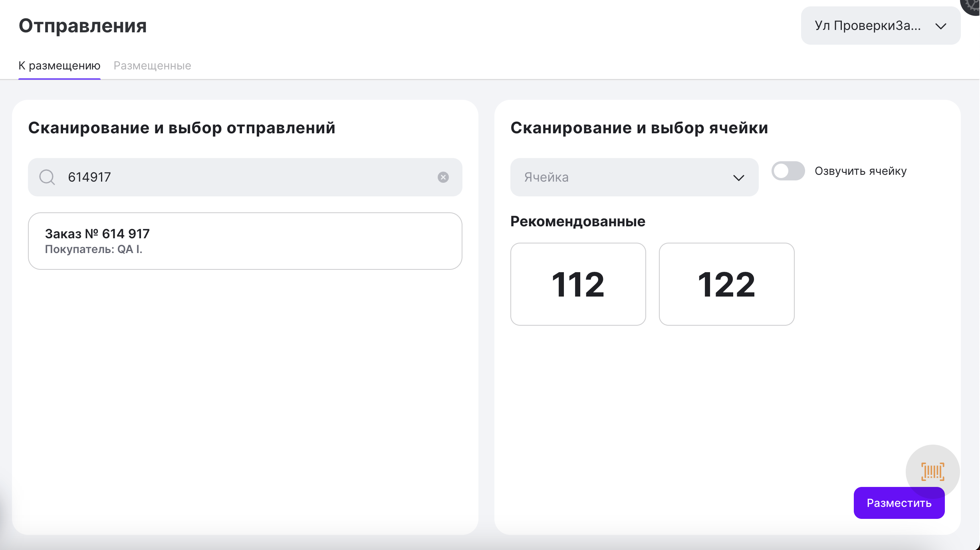Screen dimensions: 980x550
Task: Switch to the 'Размещенные' tab
Action: [152, 65]
